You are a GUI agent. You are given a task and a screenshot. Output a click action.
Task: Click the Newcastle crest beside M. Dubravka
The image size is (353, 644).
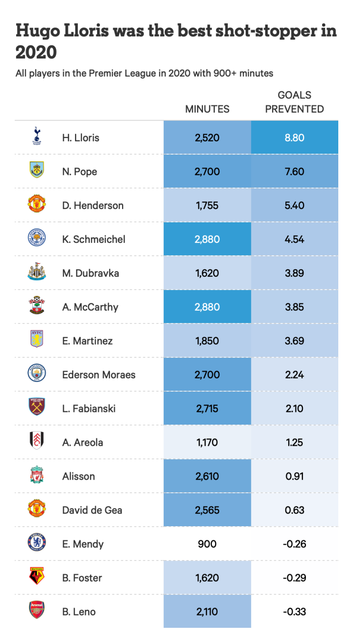click(x=37, y=272)
